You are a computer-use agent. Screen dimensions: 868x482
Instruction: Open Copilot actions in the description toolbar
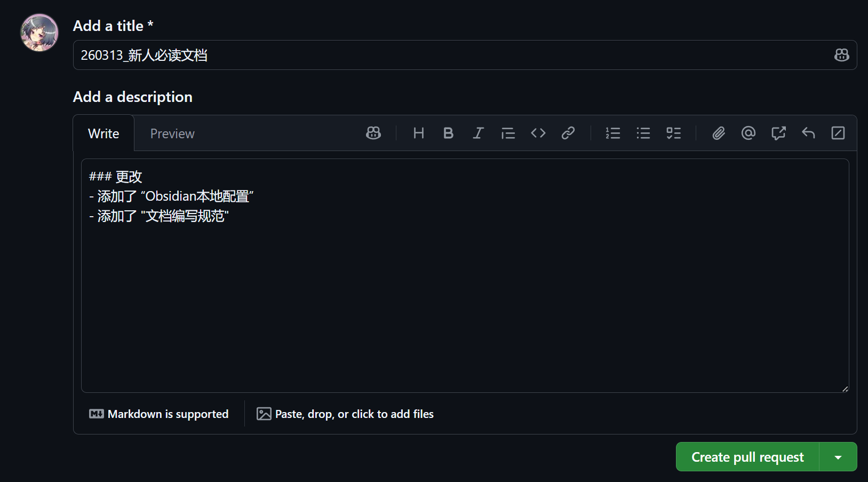373,133
